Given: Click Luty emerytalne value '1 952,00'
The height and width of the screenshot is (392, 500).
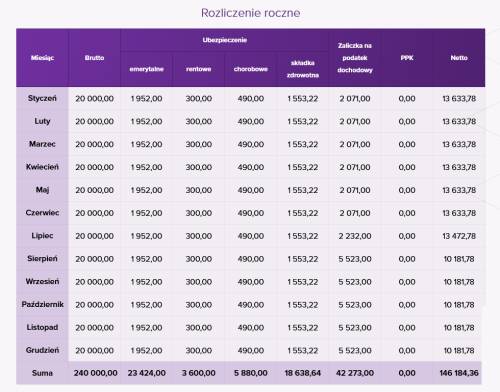Looking at the screenshot, I should pos(146,121).
